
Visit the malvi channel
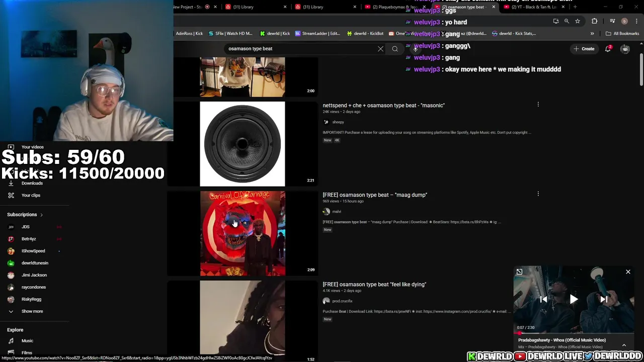pos(337,212)
